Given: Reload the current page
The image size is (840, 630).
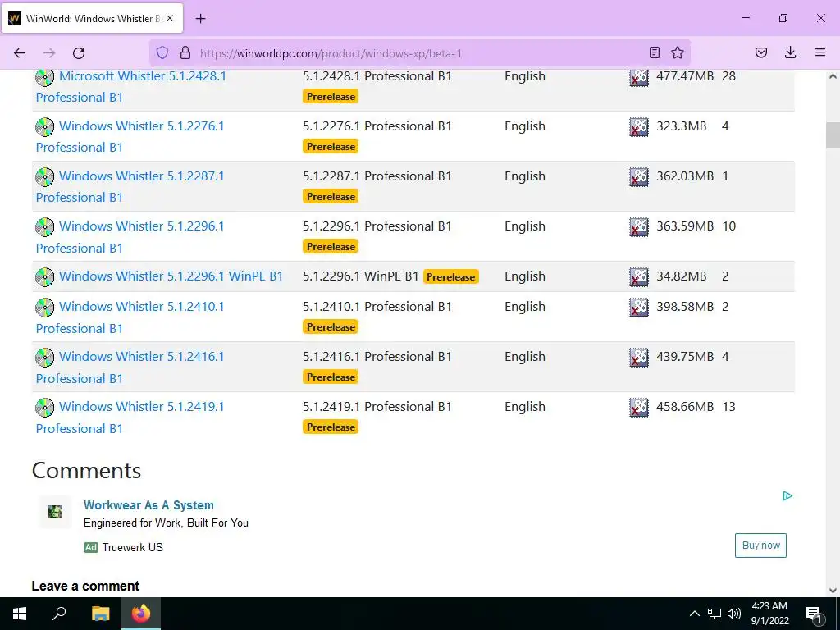Looking at the screenshot, I should point(79,53).
